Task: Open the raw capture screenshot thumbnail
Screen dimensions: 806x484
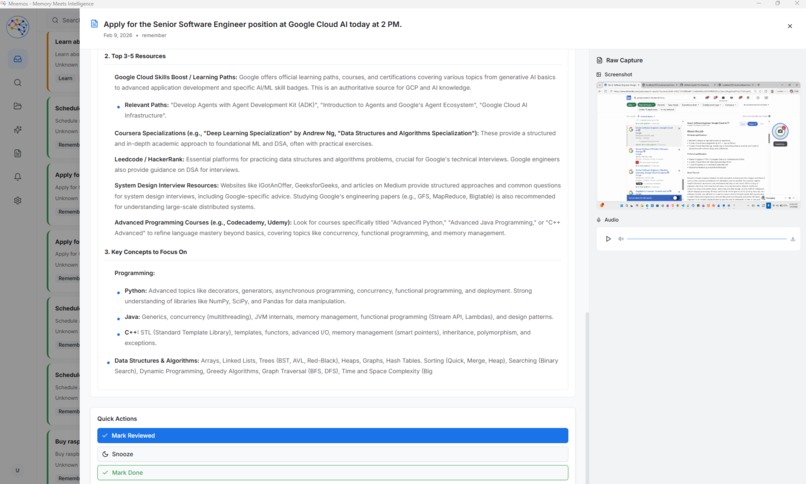Action: (x=698, y=145)
